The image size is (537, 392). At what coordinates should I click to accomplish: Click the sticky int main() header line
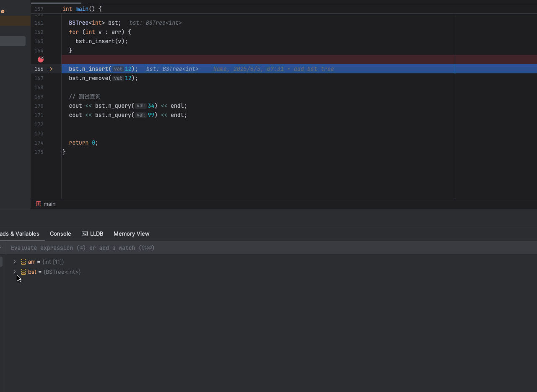coord(82,9)
